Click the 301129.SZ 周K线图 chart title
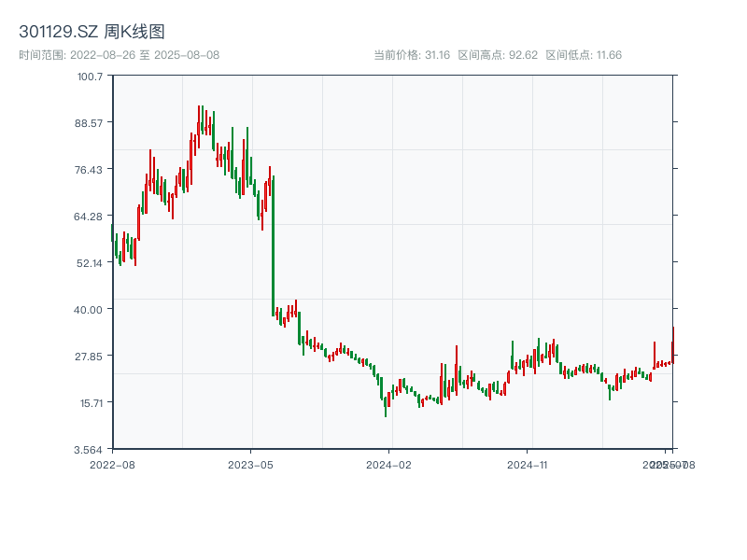The width and height of the screenshot is (747, 560). (92, 33)
